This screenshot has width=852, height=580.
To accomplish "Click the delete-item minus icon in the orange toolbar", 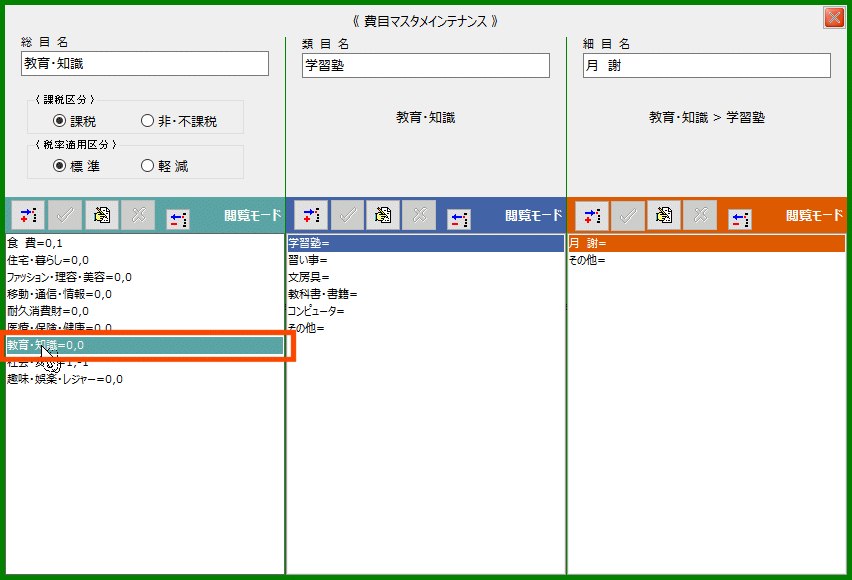I will pyautogui.click(x=740, y=219).
